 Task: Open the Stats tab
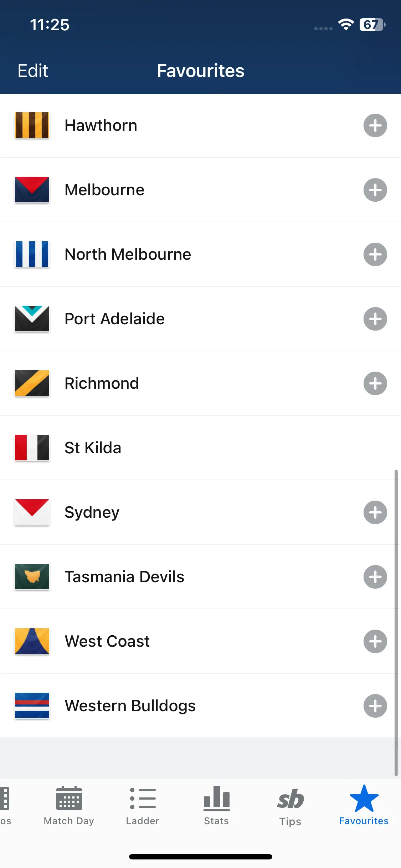(x=216, y=805)
